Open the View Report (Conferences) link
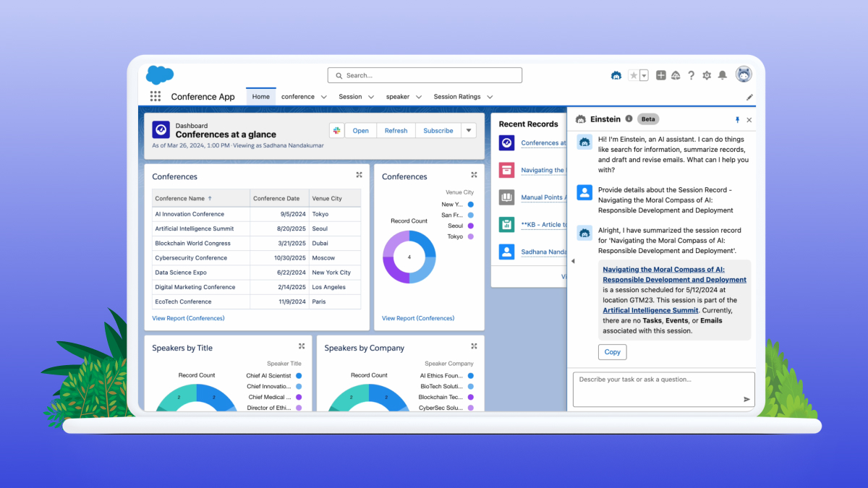The width and height of the screenshot is (868, 488). tap(188, 318)
